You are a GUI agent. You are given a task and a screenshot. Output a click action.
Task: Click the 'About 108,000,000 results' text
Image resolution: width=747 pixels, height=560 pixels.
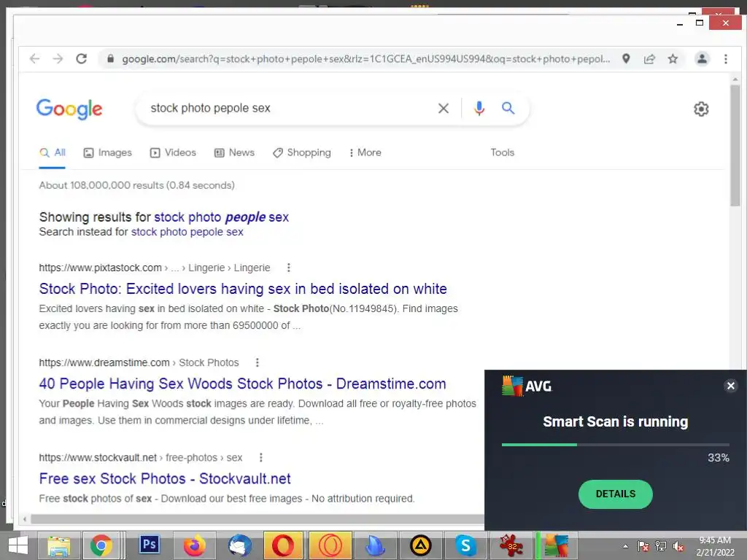pos(136,185)
